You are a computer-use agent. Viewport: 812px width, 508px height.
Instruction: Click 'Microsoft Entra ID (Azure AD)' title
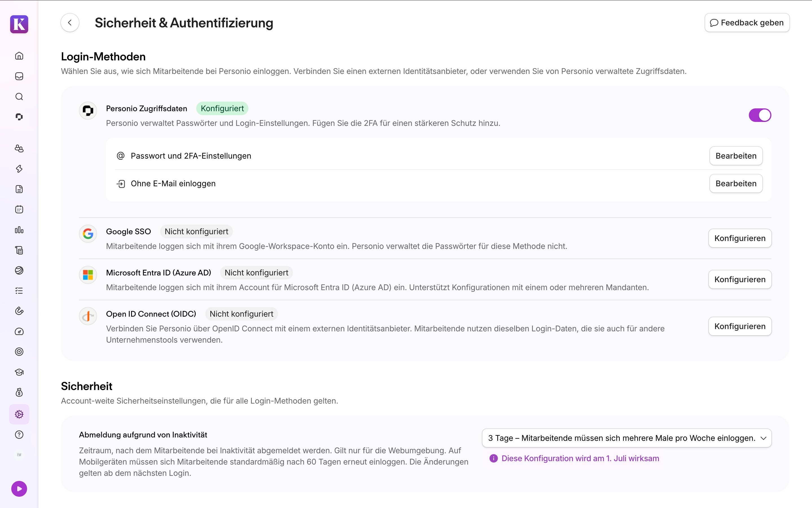(x=159, y=273)
